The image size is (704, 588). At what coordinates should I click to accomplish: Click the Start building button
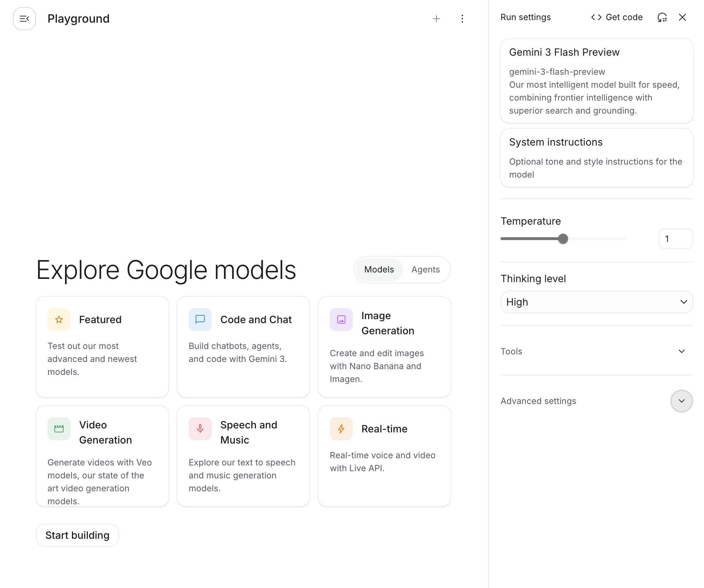pyautogui.click(x=77, y=535)
